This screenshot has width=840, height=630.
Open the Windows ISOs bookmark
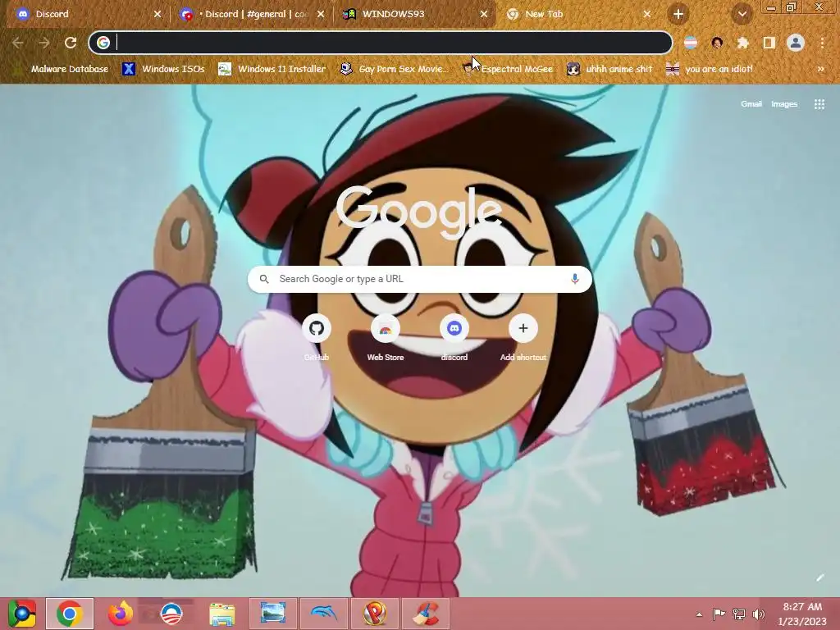163,69
